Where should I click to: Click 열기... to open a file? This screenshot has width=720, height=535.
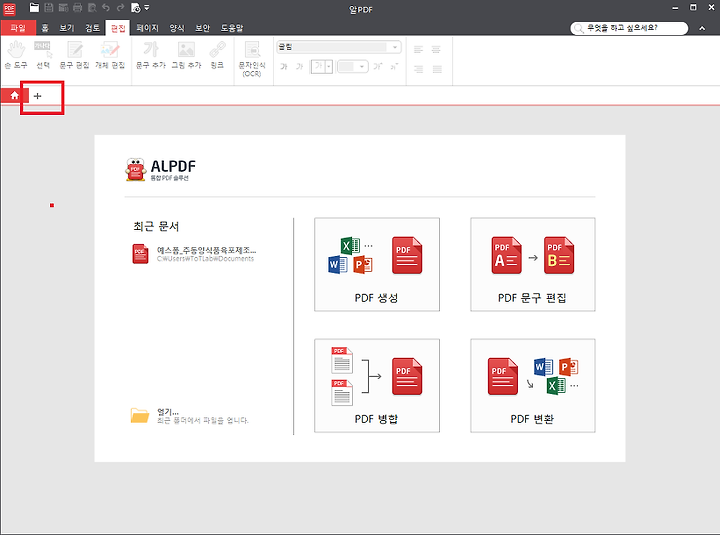click(x=168, y=411)
